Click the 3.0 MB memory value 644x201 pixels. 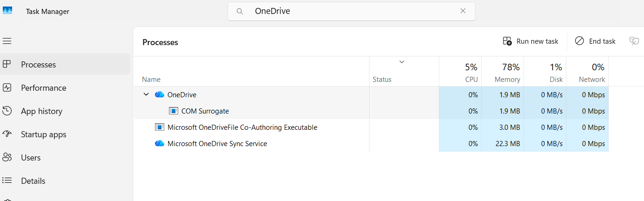coord(510,127)
